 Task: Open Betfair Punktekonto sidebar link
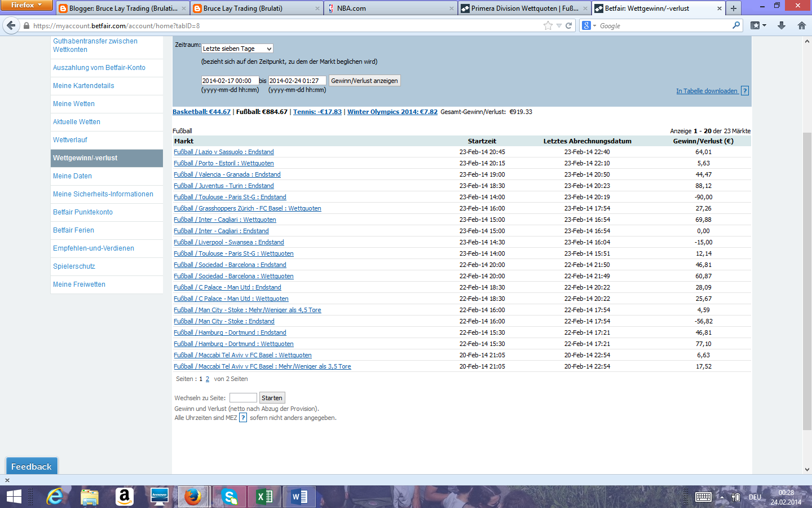click(83, 212)
